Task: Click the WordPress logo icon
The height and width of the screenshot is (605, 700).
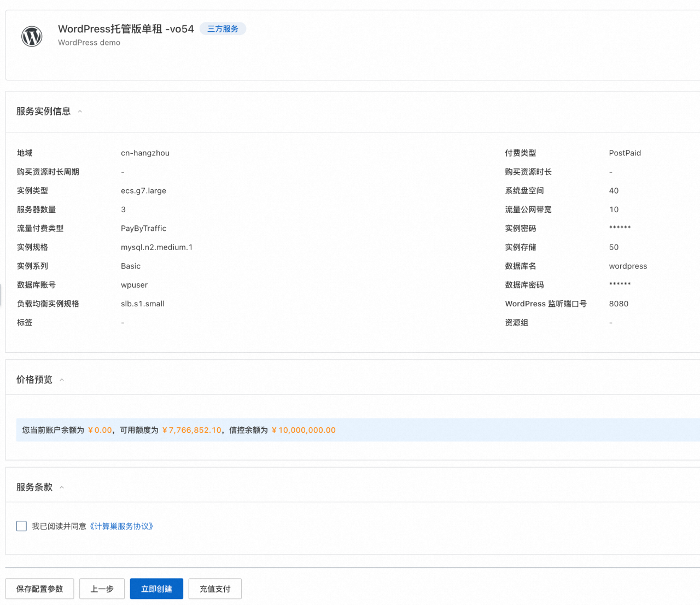Action: [32, 36]
